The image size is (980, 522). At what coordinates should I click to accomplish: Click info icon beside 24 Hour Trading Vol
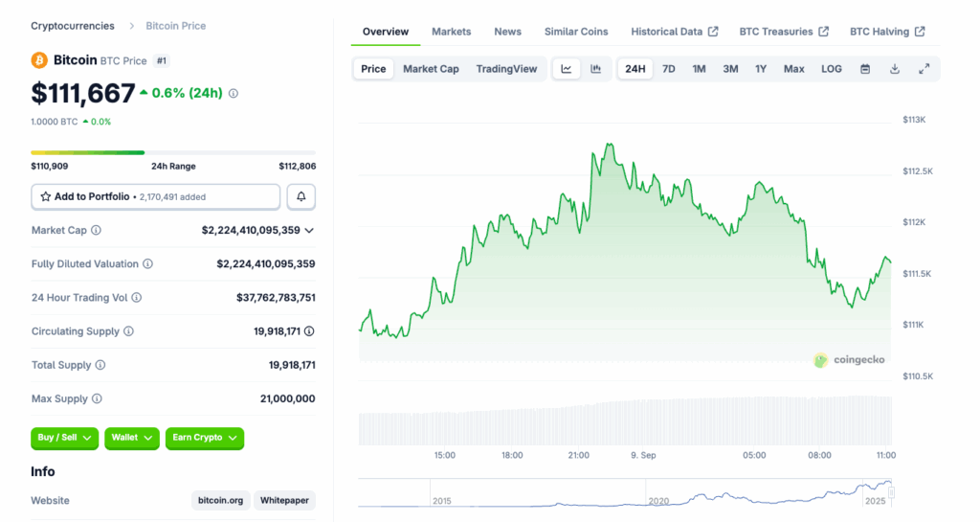(x=136, y=298)
